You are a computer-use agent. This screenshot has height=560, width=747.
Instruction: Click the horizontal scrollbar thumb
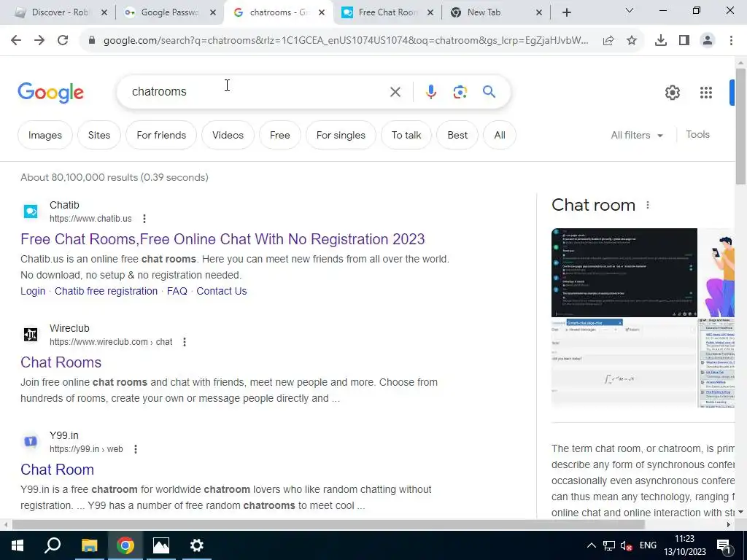tap(328, 525)
